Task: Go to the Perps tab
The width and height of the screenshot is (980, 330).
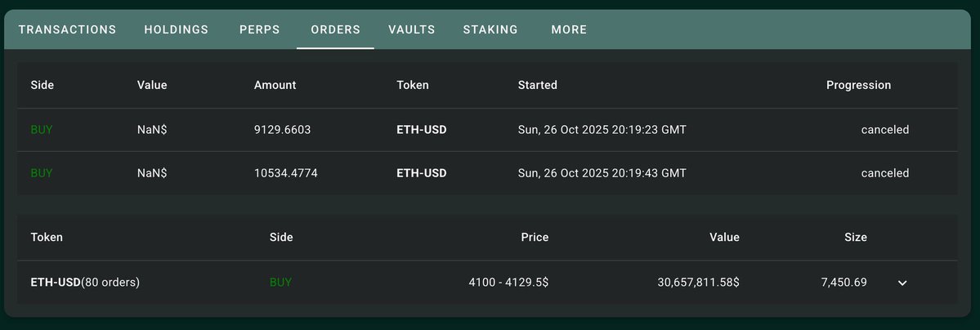Action: click(x=260, y=29)
